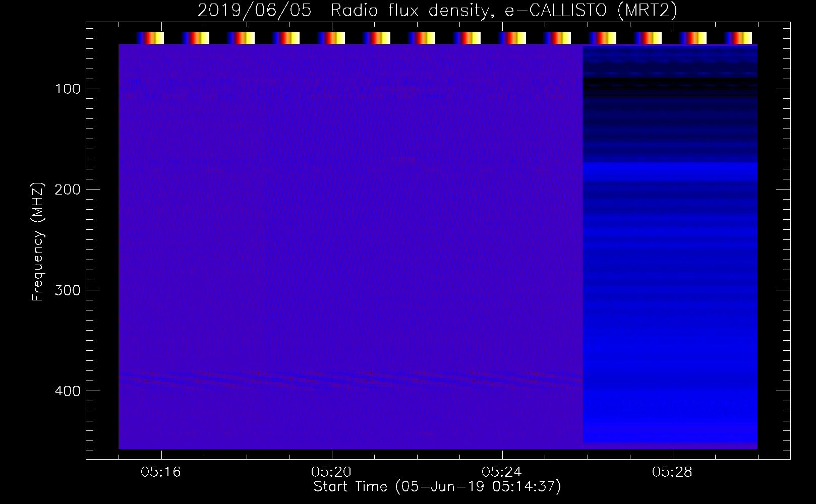Image resolution: width=816 pixels, height=504 pixels.
Task: Select the 05:20 time tick label
Action: coord(331,472)
